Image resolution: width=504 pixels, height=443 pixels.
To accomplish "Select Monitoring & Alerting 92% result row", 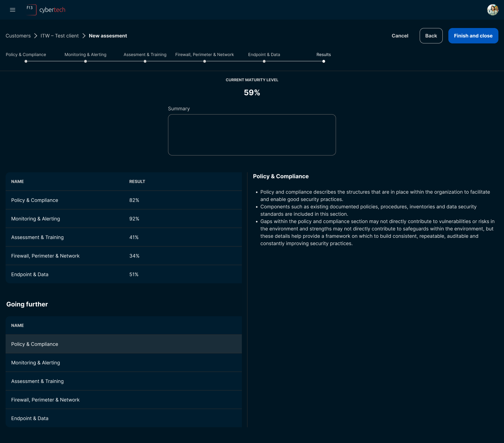I will (x=124, y=219).
